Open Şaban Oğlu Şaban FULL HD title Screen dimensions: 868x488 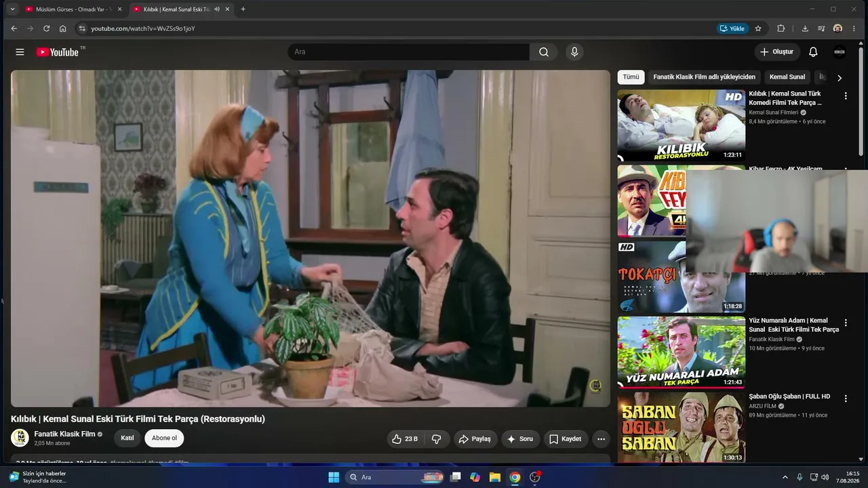coord(789,396)
